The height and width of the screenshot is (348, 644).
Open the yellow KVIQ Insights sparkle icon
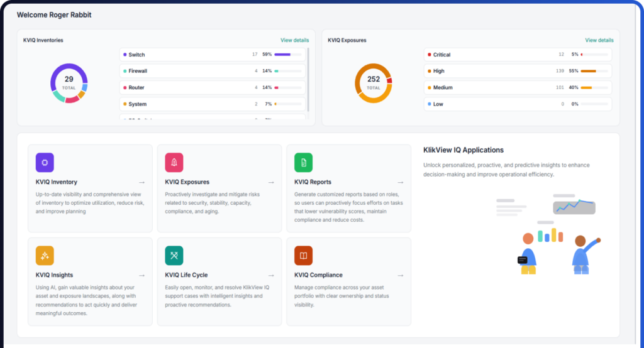point(45,256)
